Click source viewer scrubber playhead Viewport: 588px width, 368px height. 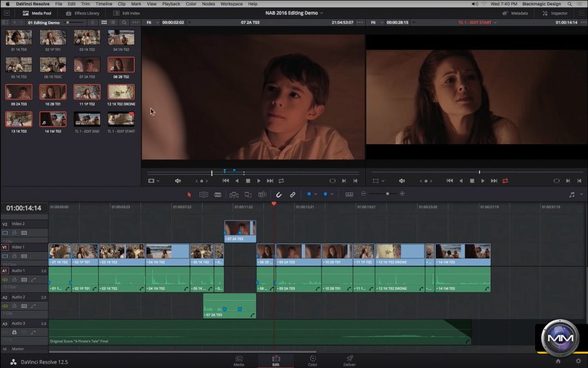212,173
